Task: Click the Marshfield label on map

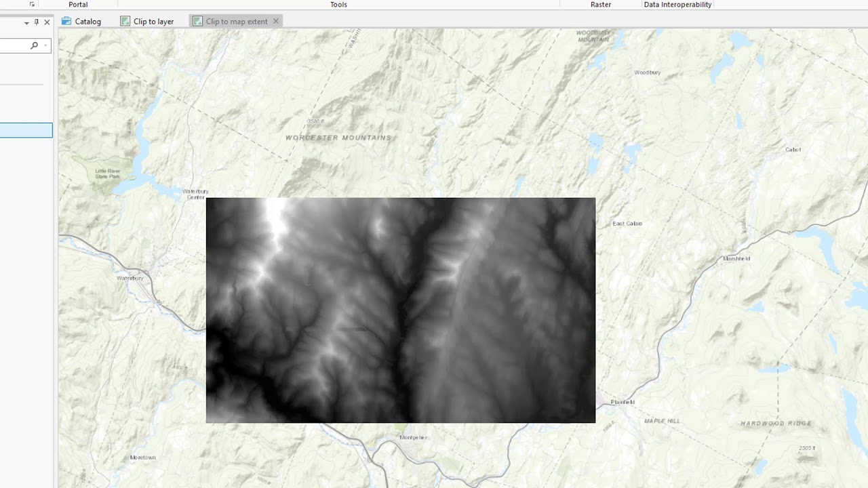Action: pos(736,258)
